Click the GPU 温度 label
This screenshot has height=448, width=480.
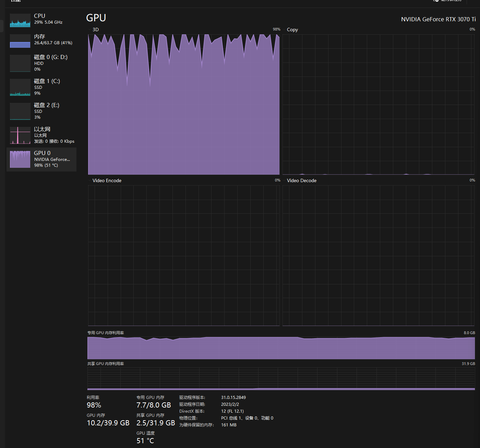145,433
